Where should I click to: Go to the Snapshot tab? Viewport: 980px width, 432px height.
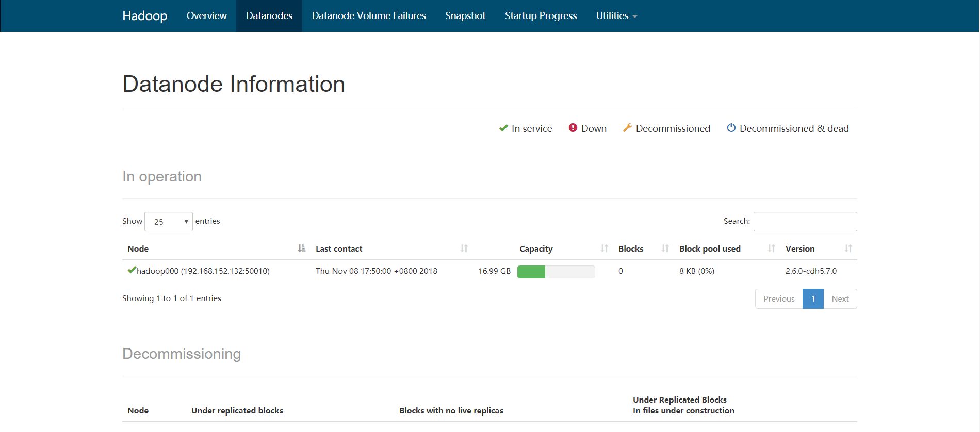[x=465, y=16]
